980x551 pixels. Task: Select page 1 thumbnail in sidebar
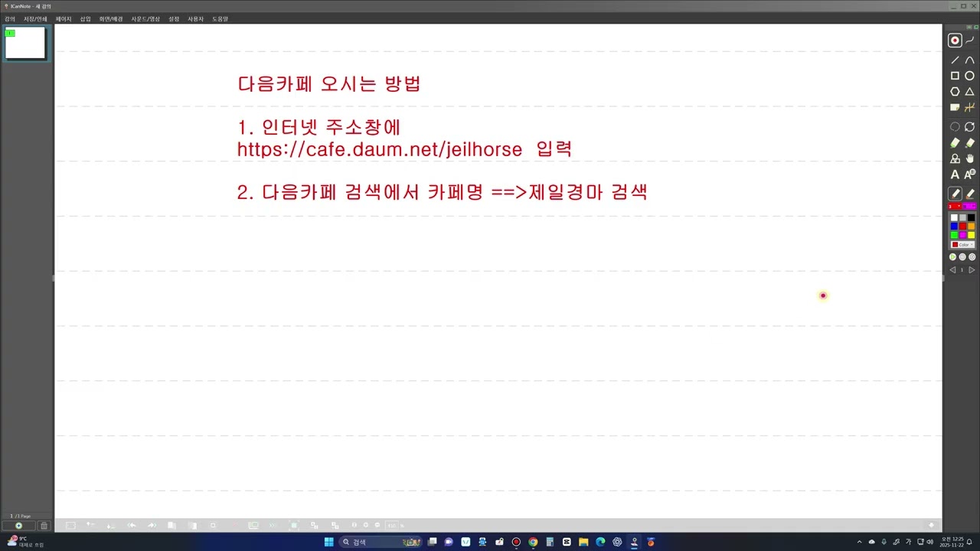(25, 43)
